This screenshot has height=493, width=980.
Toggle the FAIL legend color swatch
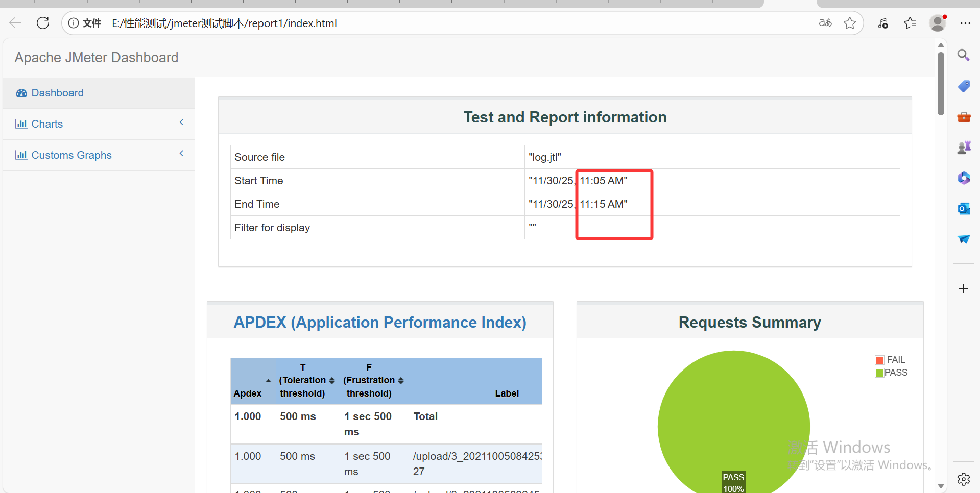(880, 360)
